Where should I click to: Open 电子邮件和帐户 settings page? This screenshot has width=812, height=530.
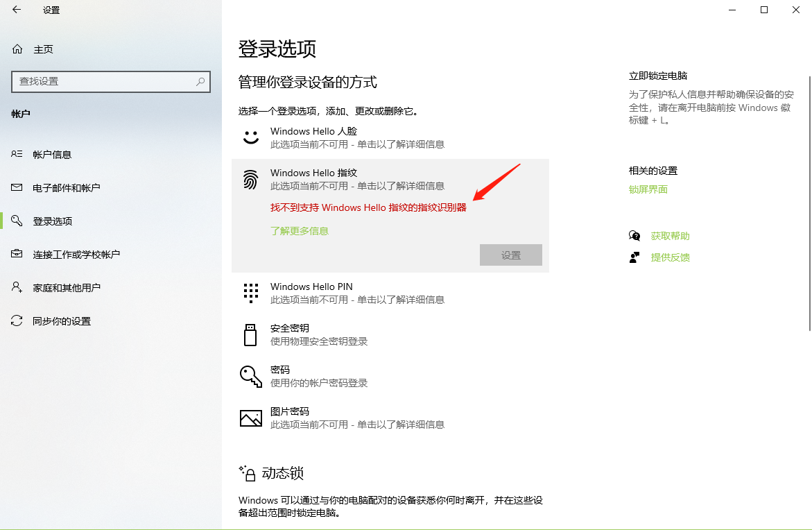point(66,188)
